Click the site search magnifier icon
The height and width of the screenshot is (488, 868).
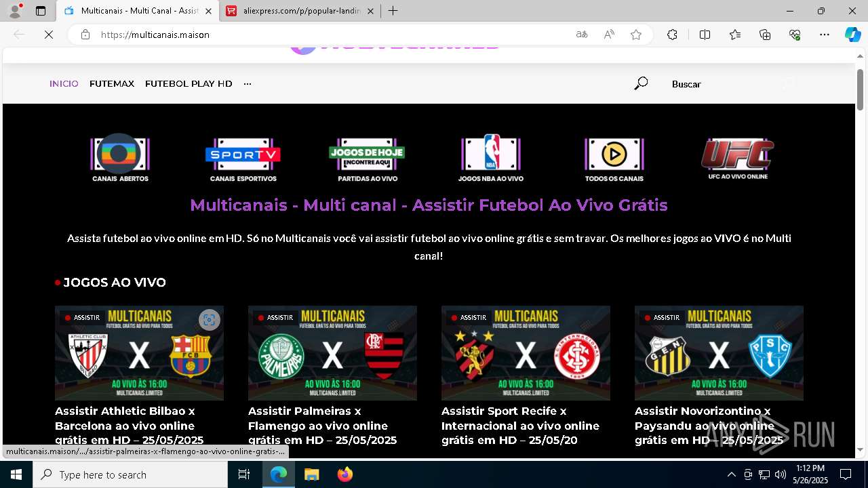click(x=641, y=83)
